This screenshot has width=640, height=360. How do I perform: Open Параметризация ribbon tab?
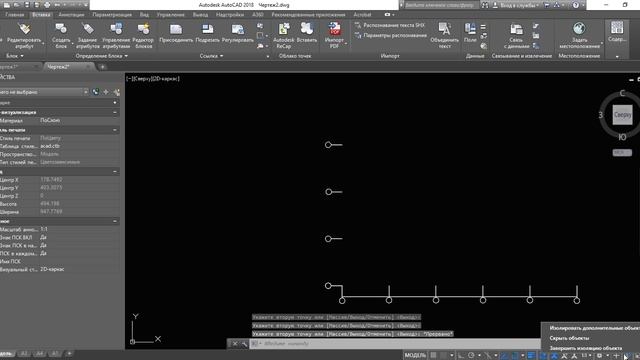pyautogui.click(x=112, y=15)
